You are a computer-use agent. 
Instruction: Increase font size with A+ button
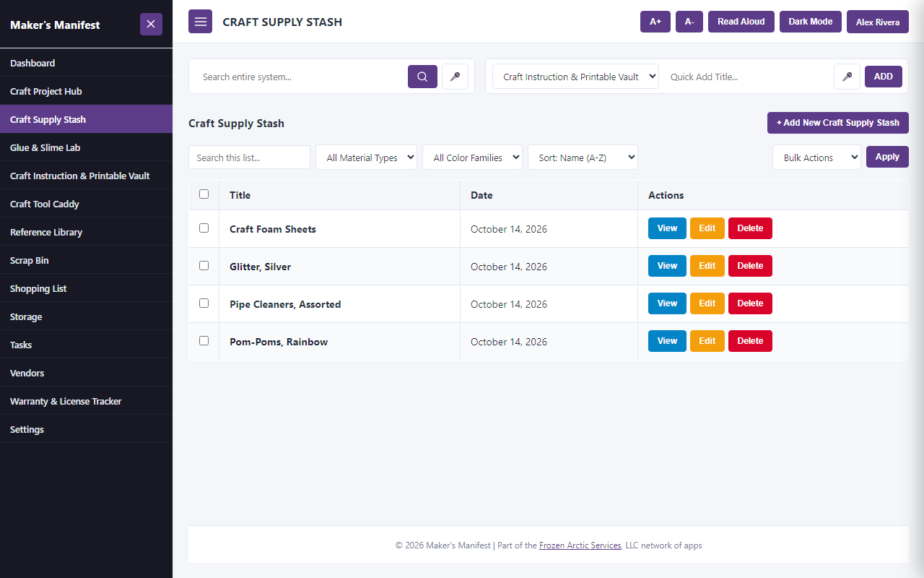coord(655,22)
